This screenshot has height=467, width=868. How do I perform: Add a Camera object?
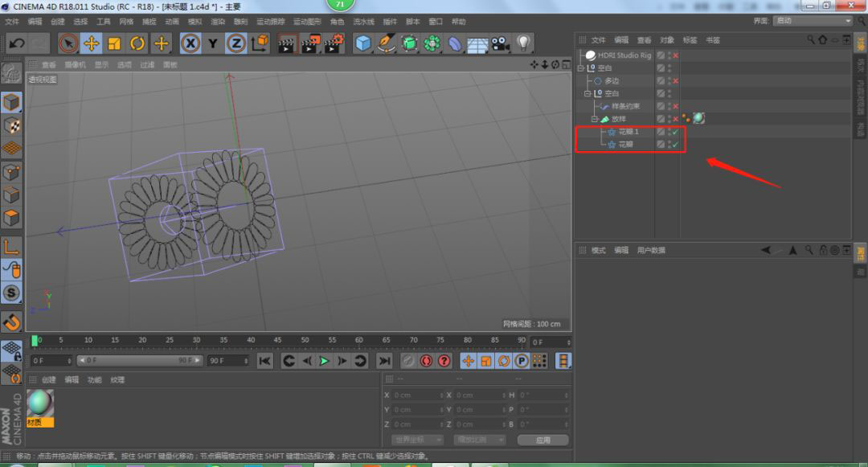pyautogui.click(x=501, y=43)
